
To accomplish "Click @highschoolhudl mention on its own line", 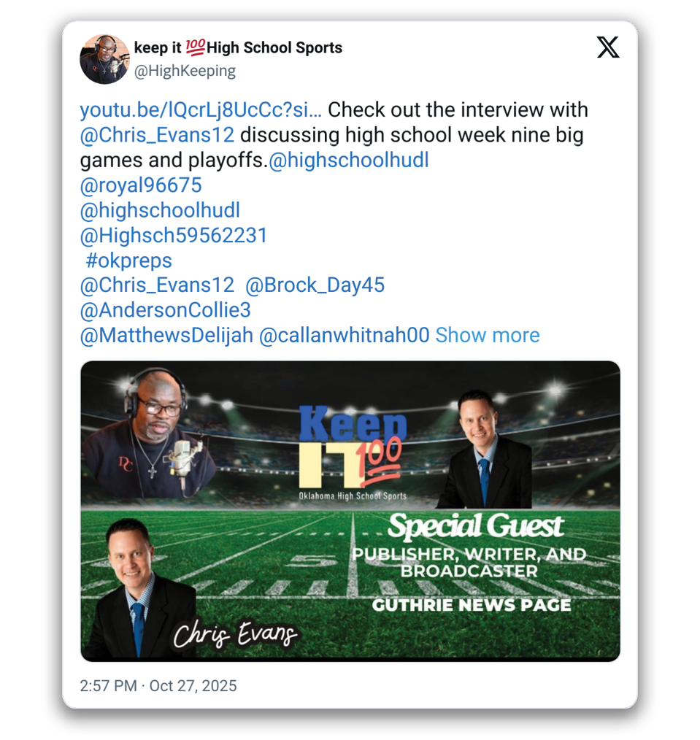I will (x=160, y=210).
